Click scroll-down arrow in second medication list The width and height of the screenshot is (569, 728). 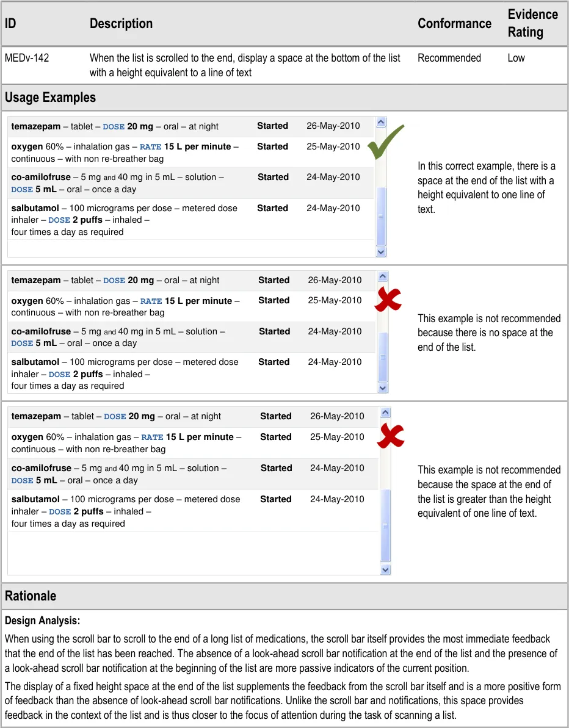coord(383,387)
